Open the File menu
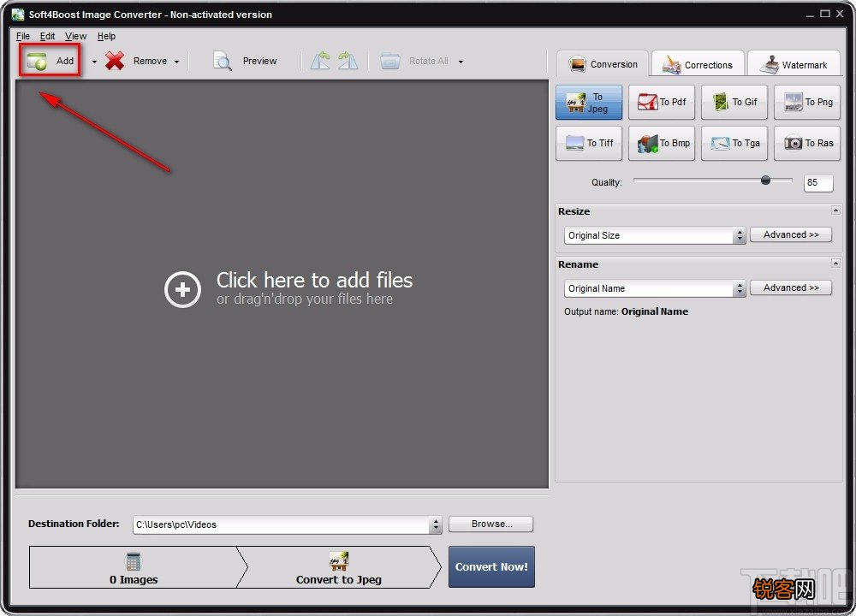Screen dimensions: 856x616 (x=23, y=36)
